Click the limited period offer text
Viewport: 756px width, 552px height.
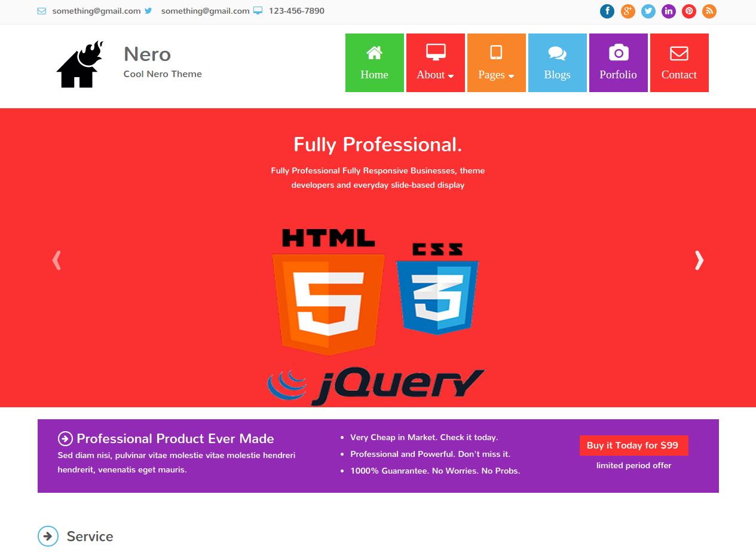(633, 465)
